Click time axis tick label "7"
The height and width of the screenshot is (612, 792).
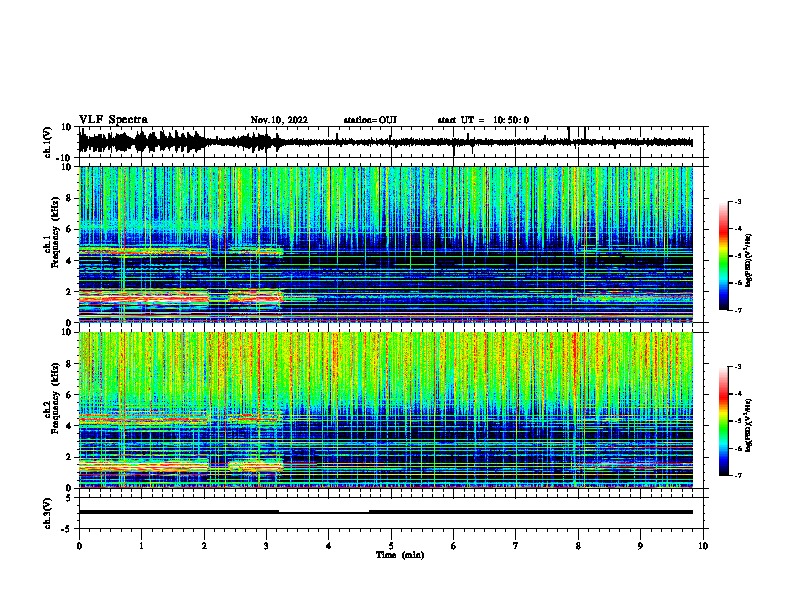point(516,546)
